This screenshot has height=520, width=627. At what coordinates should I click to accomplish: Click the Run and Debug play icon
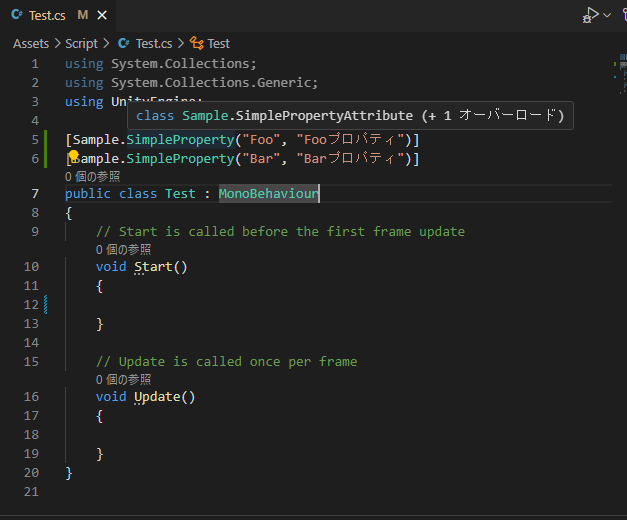click(x=591, y=15)
